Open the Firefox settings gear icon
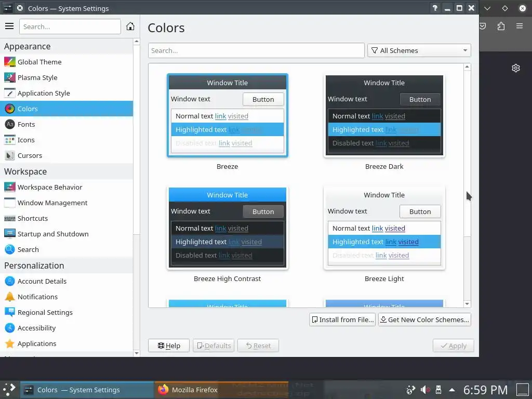This screenshot has height=399, width=532. click(516, 68)
